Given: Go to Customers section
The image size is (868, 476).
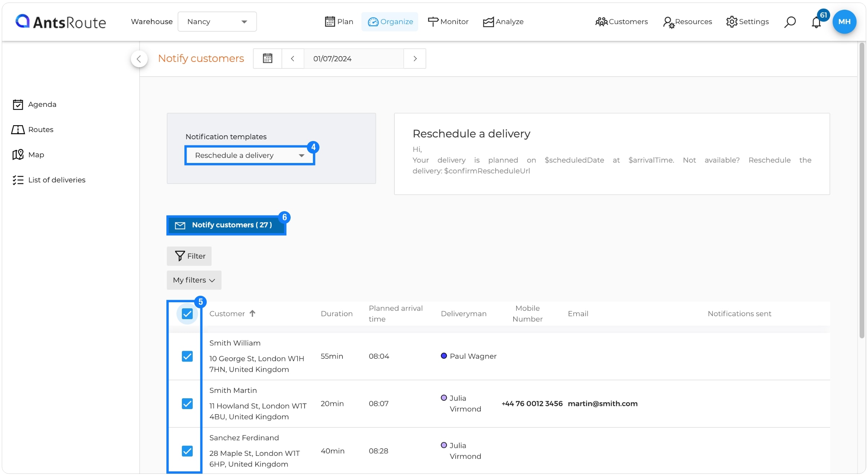Looking at the screenshot, I should pos(622,22).
